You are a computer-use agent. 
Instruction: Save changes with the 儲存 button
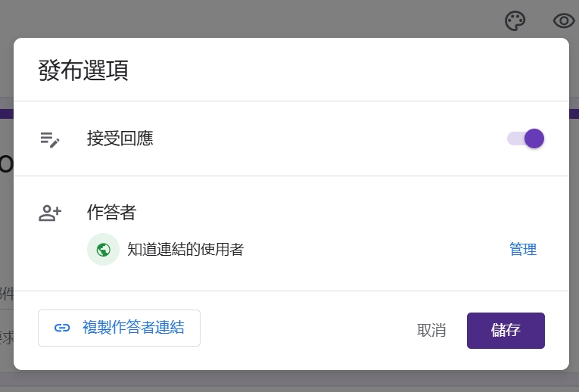[506, 331]
